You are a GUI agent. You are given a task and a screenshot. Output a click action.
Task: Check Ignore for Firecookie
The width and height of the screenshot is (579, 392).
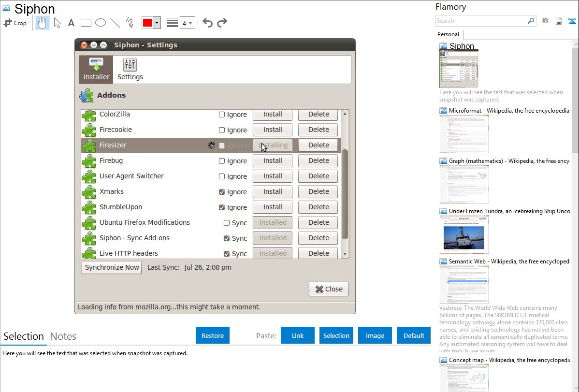pos(221,130)
